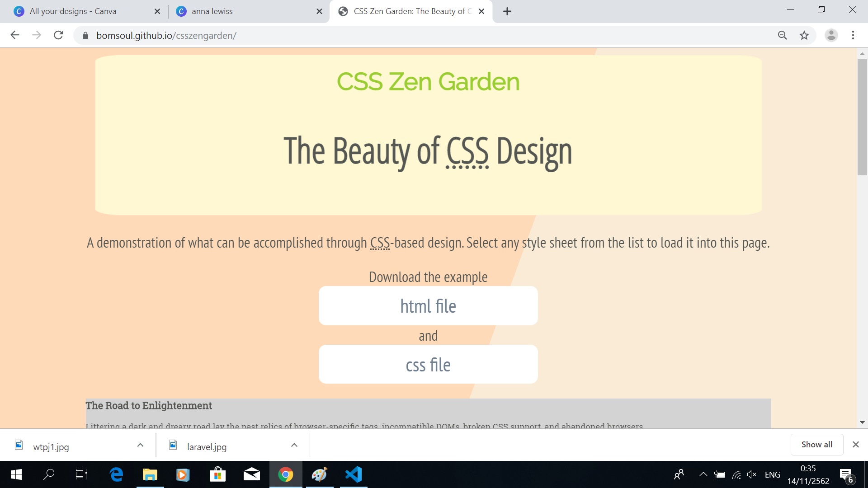
Task: Open File Explorer from taskbar
Action: 150,474
